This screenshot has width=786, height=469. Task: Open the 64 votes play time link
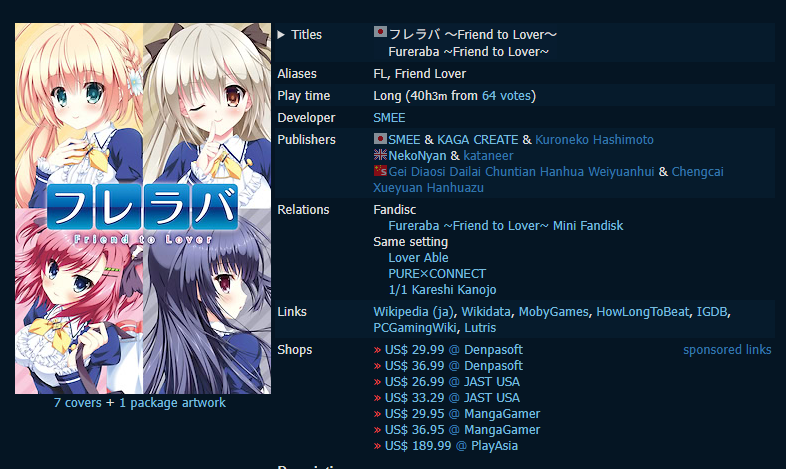[x=506, y=96]
